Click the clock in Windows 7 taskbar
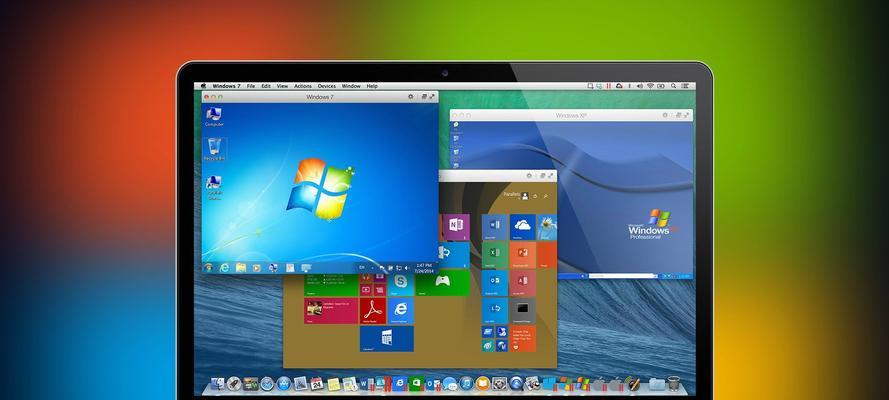This screenshot has width=889, height=400. [x=424, y=267]
